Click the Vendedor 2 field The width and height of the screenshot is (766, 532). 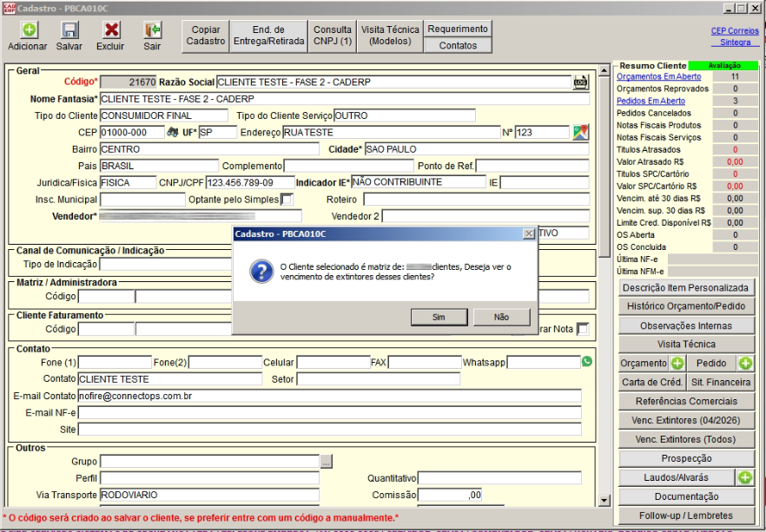click(485, 216)
